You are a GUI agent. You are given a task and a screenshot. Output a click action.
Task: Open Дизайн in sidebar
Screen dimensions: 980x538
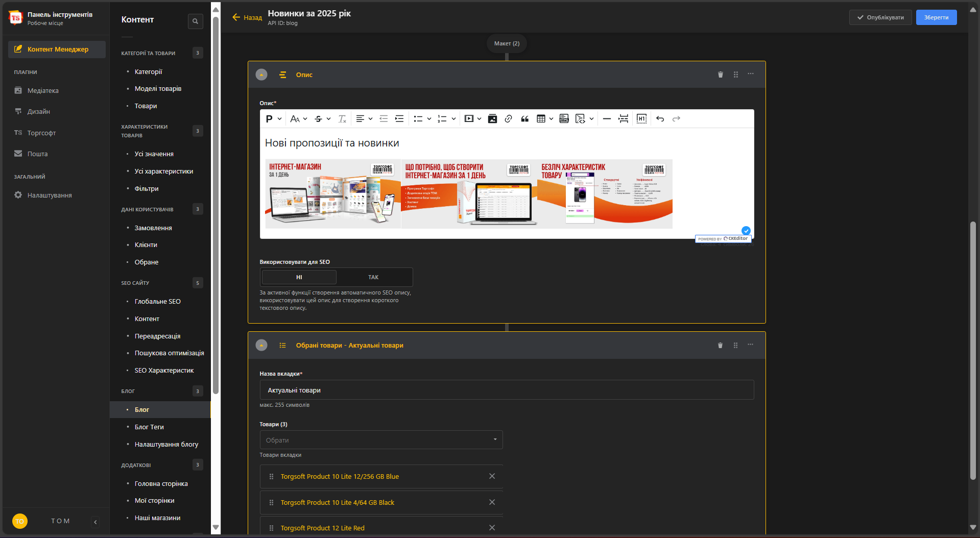pos(39,111)
